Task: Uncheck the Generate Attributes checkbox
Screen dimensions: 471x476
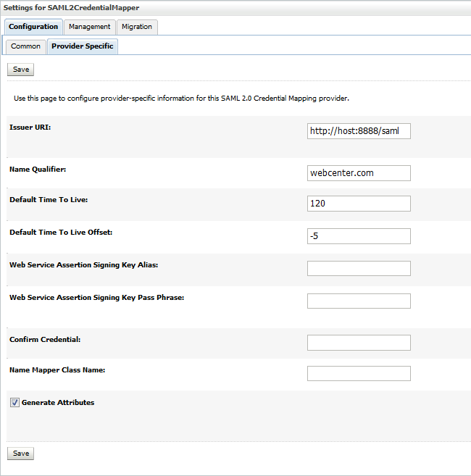Action: pyautogui.click(x=14, y=403)
